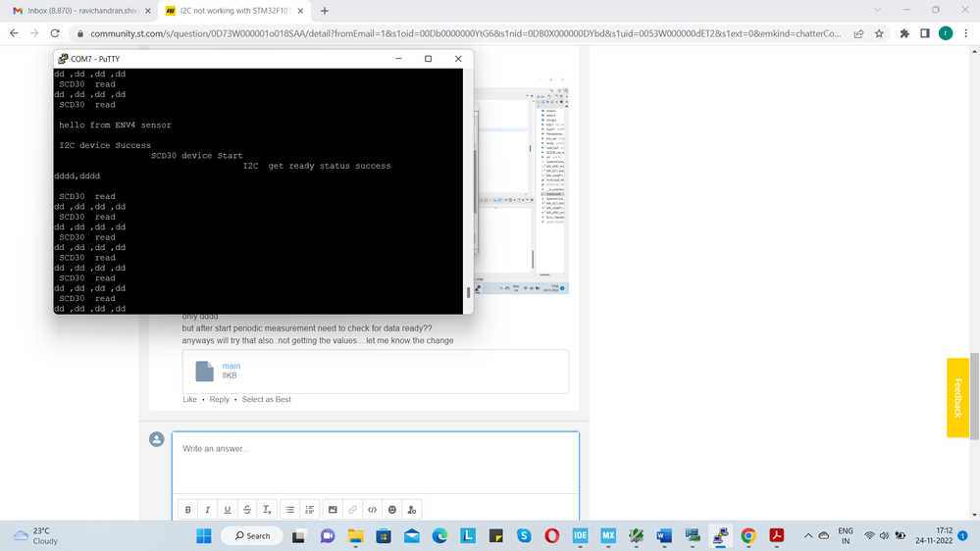
Task: Go forward in browser history
Action: click(34, 33)
